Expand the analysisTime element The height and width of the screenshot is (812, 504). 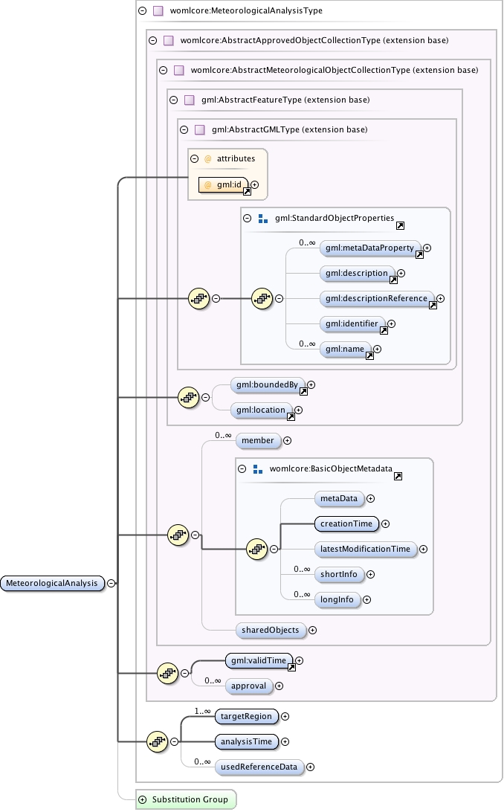285,741
